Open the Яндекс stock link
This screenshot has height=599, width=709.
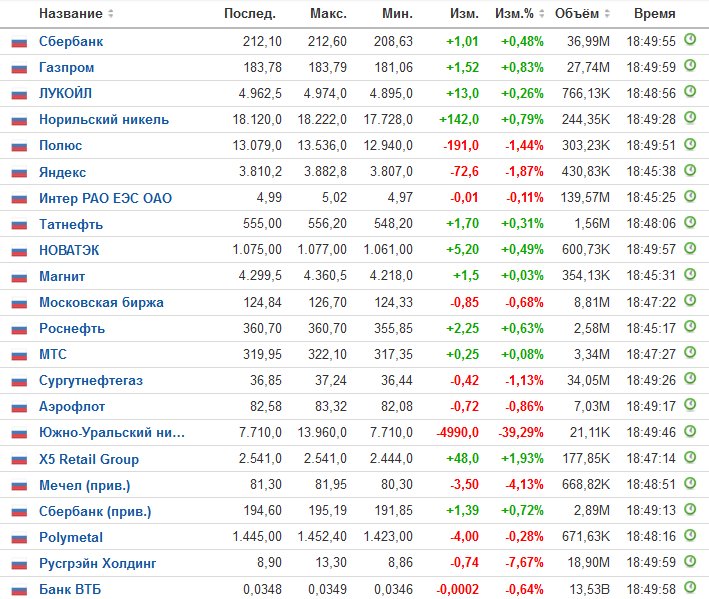(62, 172)
